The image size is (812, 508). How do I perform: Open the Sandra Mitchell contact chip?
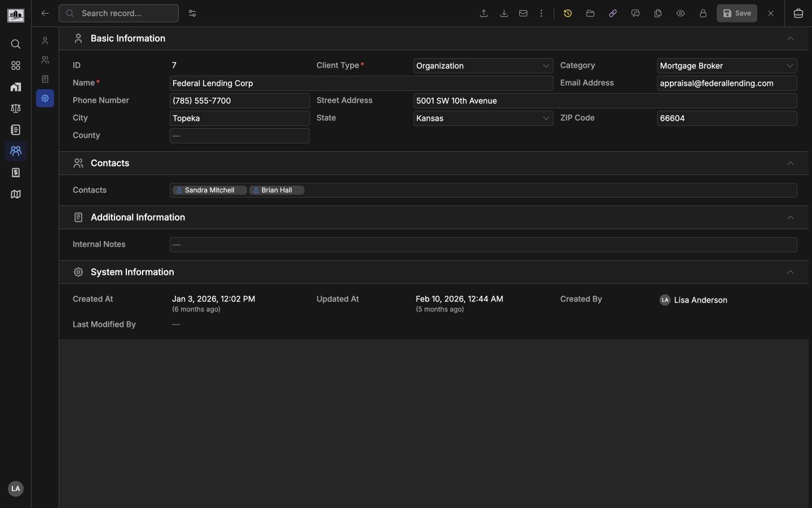[209, 191]
